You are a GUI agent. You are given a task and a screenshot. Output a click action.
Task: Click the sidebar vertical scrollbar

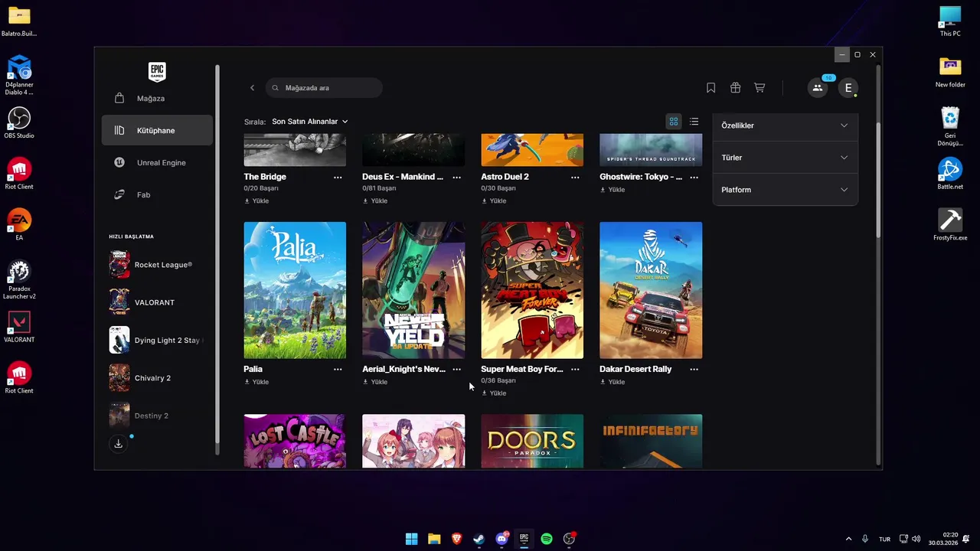(217, 253)
